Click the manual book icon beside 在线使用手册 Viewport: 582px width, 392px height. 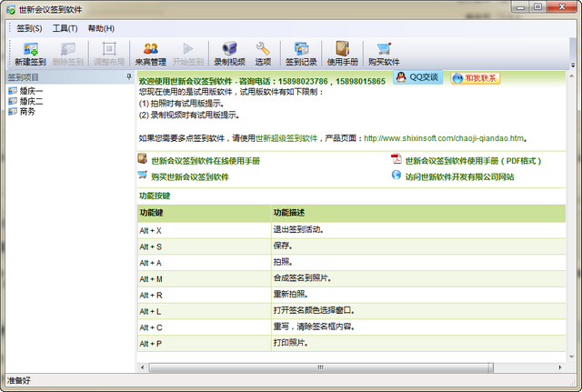pos(142,159)
